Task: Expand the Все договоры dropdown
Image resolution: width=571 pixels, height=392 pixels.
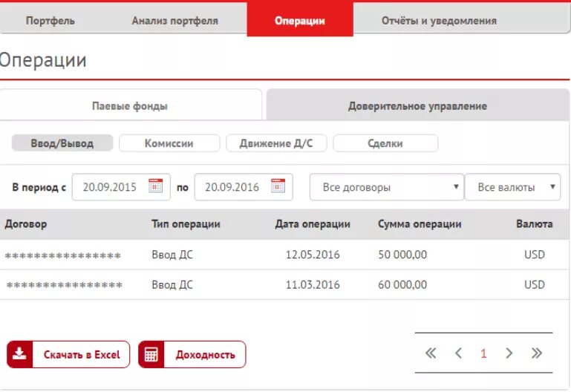Action: pos(387,186)
